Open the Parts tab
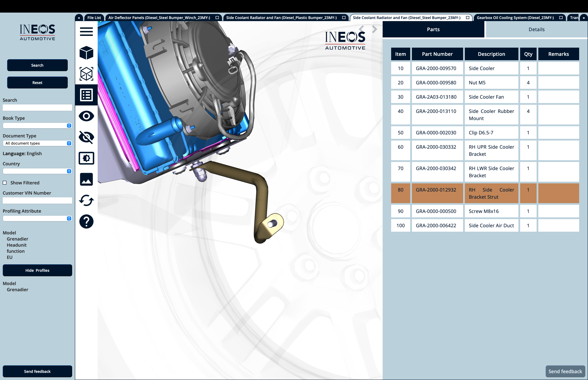 pos(433,29)
